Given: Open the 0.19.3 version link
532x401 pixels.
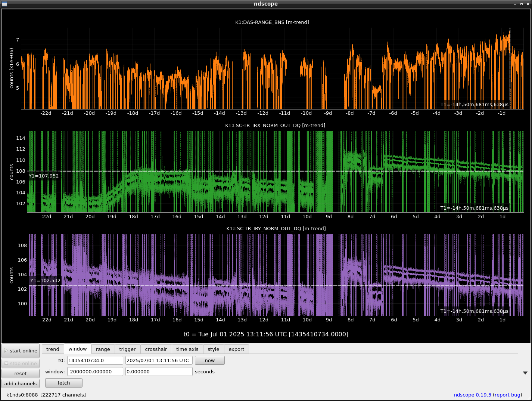Looking at the screenshot, I should 483,395.
